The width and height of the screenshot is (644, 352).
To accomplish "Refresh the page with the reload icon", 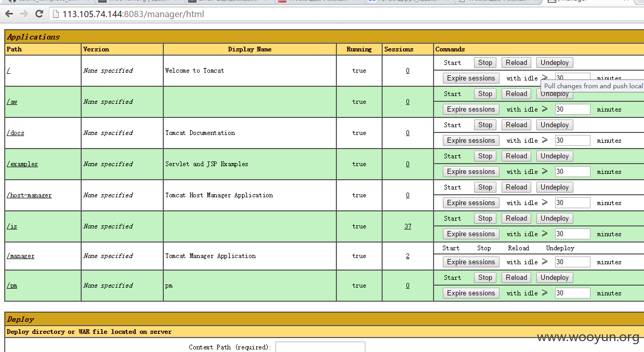I will click(x=39, y=14).
